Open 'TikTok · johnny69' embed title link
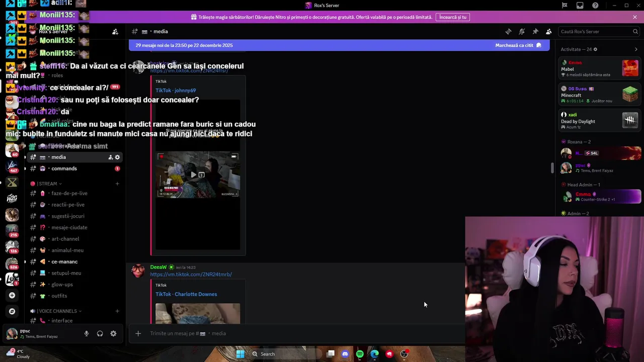Image resolution: width=644 pixels, height=362 pixels. tap(176, 90)
